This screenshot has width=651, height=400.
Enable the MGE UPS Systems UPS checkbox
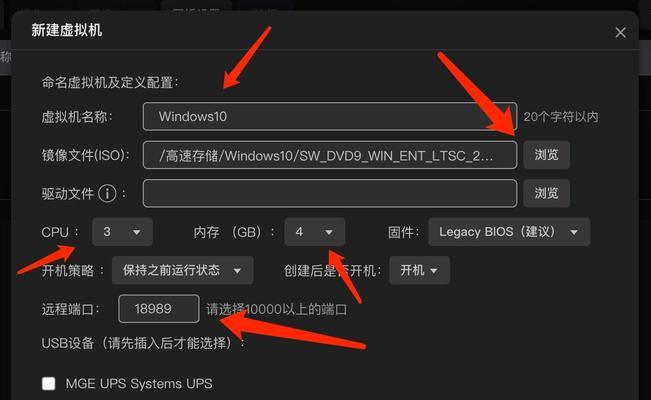tap(49, 383)
